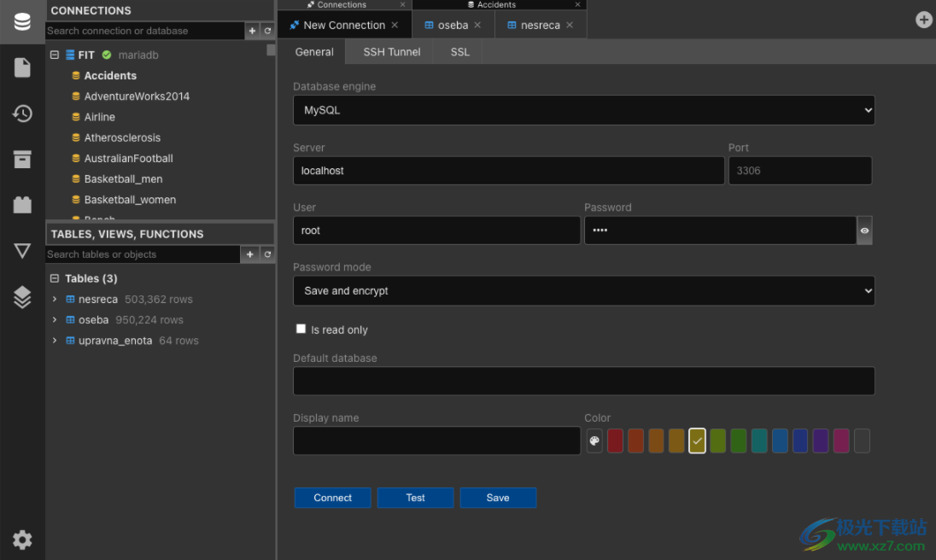Viewport: 936px width, 560px height.
Task: Select the AustralianFootball database
Action: [x=128, y=158]
